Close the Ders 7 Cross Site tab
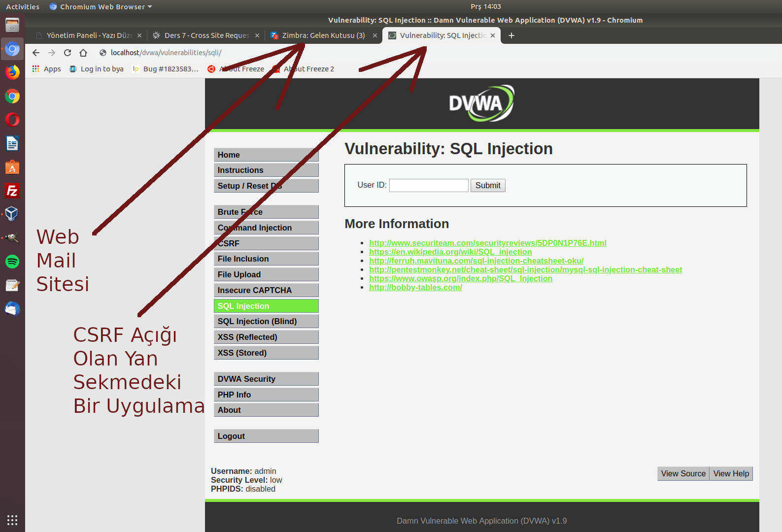Viewport: 782px width, 532px height. pos(257,35)
